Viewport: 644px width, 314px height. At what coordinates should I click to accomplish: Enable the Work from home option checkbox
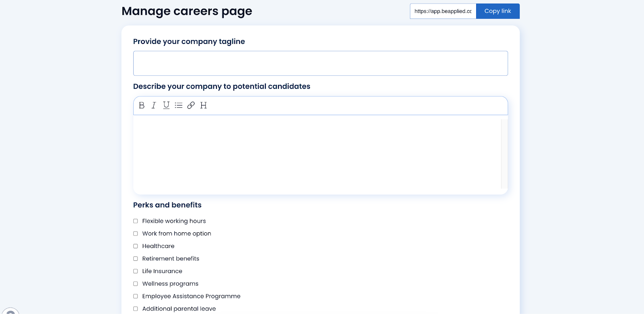coord(136,233)
